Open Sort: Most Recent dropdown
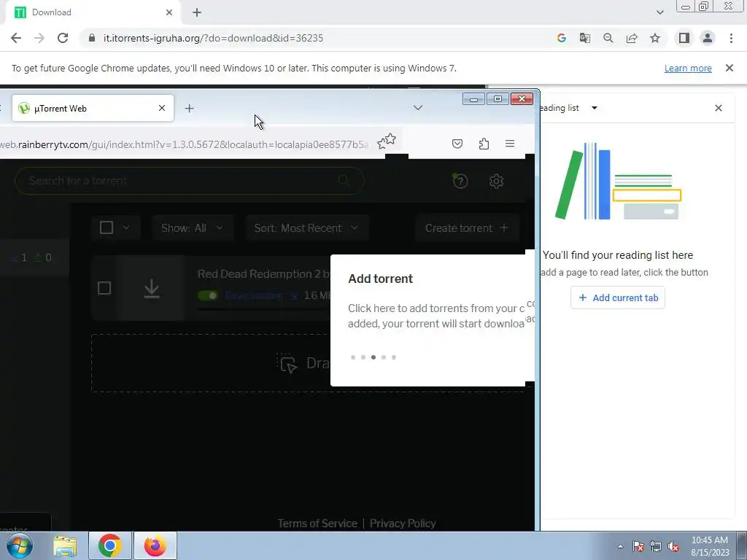 click(306, 228)
